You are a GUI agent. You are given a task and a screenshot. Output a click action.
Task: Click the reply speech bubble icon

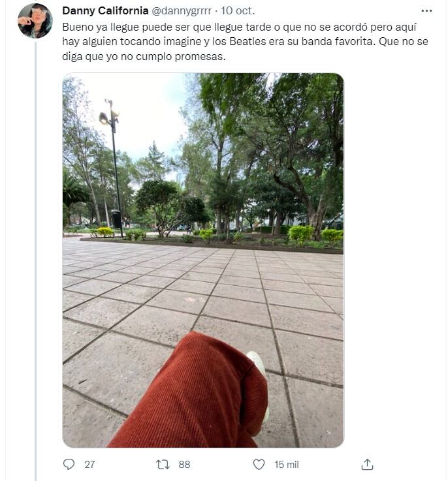69,464
